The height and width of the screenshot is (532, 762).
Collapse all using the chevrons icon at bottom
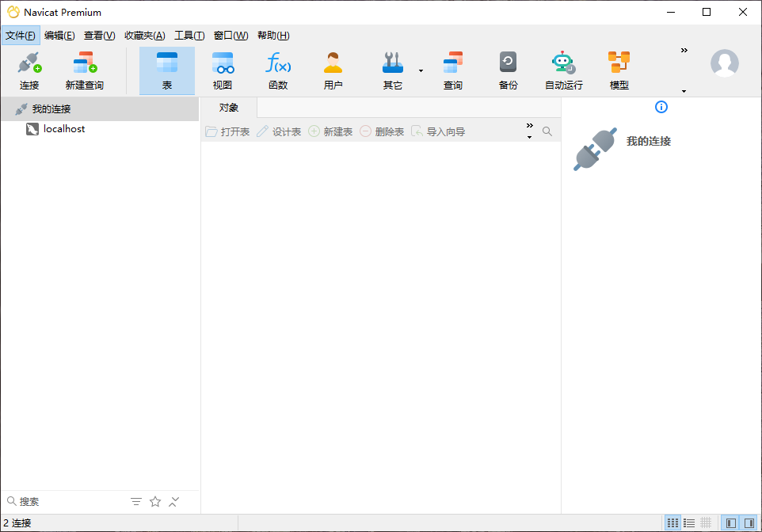[x=174, y=501]
